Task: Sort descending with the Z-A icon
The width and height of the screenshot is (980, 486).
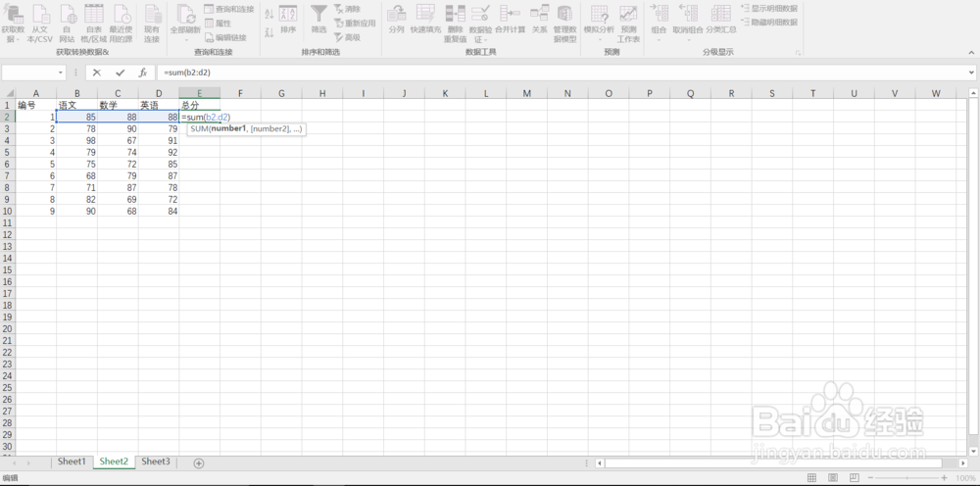Action: coord(269,32)
